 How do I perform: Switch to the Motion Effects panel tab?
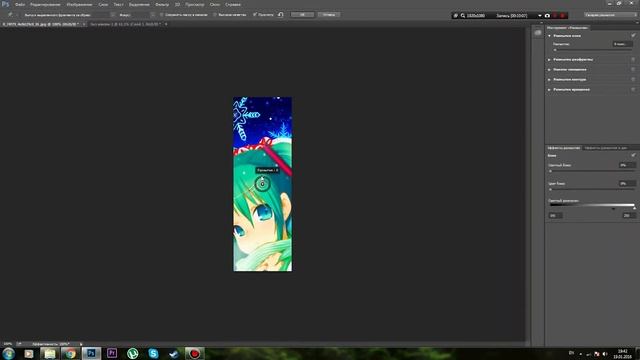[x=606, y=148]
